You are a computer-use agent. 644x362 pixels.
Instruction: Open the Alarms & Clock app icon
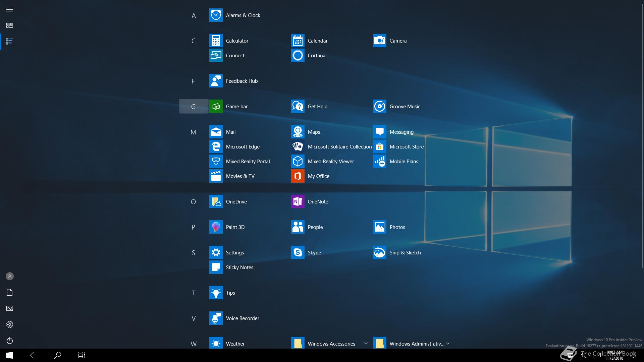coord(216,15)
